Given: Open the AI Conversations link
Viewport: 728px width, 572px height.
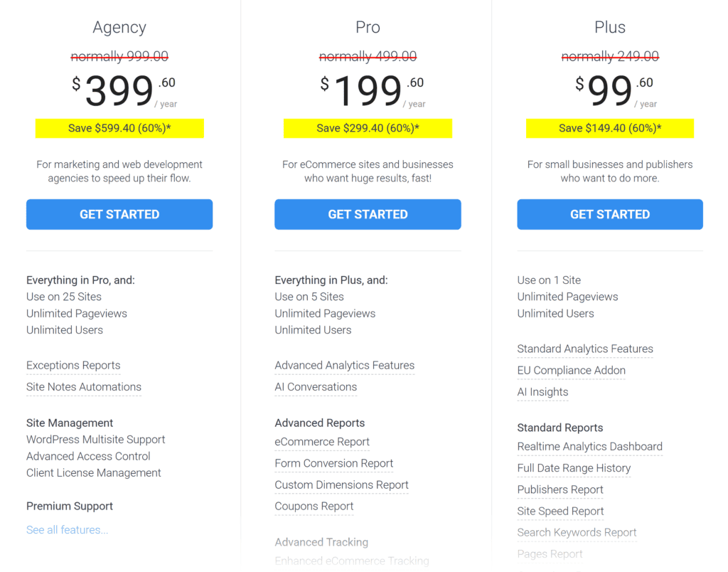Looking at the screenshot, I should [x=316, y=386].
